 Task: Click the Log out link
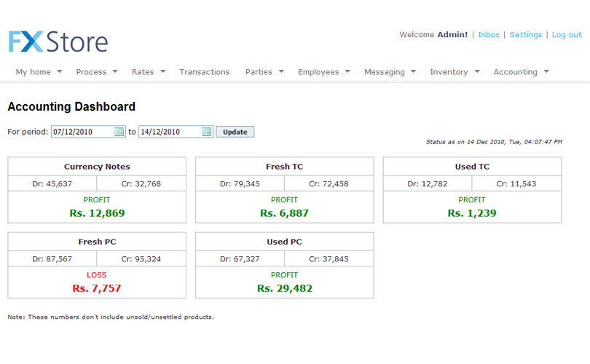[567, 35]
